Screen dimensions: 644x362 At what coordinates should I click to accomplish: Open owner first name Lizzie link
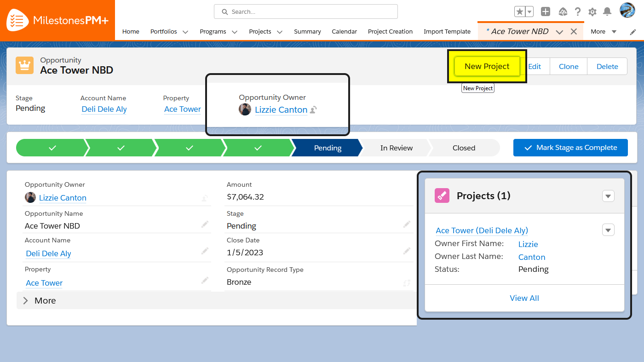point(528,244)
